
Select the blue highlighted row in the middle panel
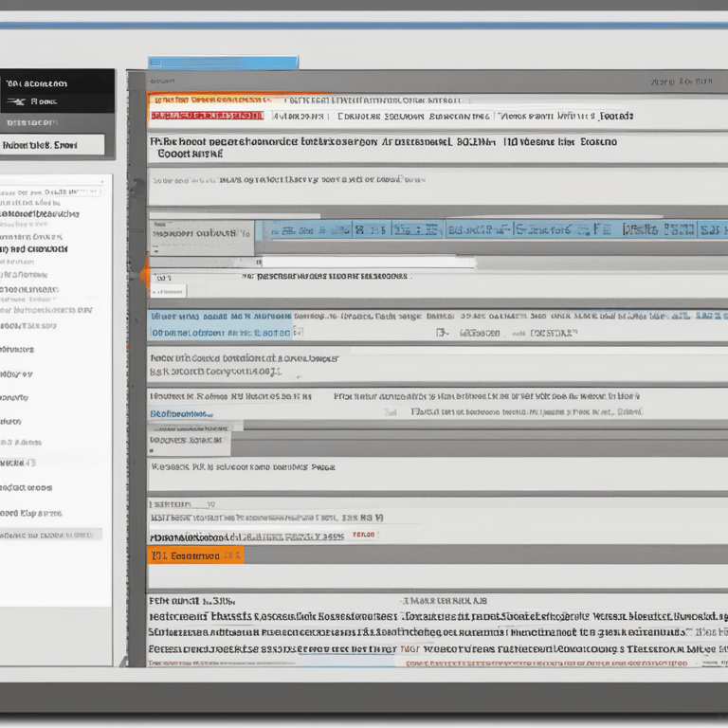click(x=220, y=324)
